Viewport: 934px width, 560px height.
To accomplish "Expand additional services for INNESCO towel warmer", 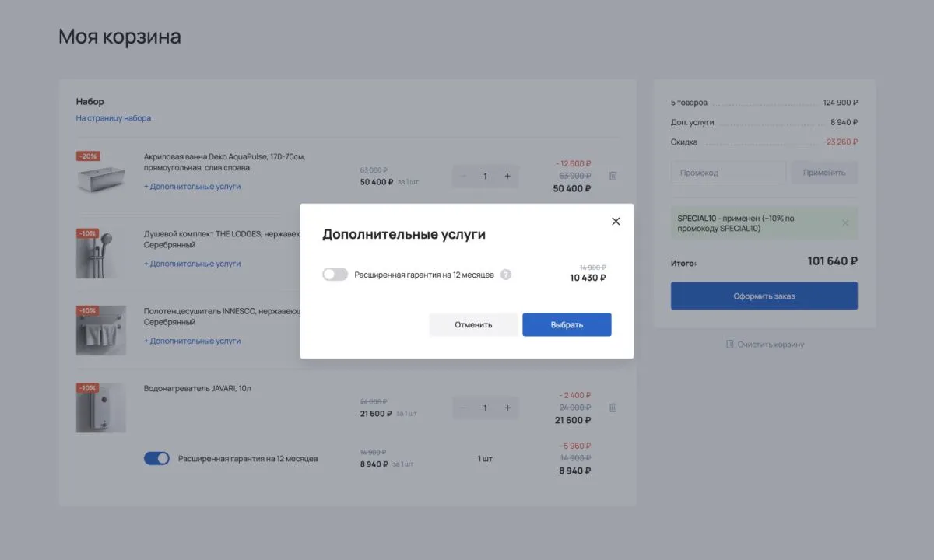I will tap(192, 341).
